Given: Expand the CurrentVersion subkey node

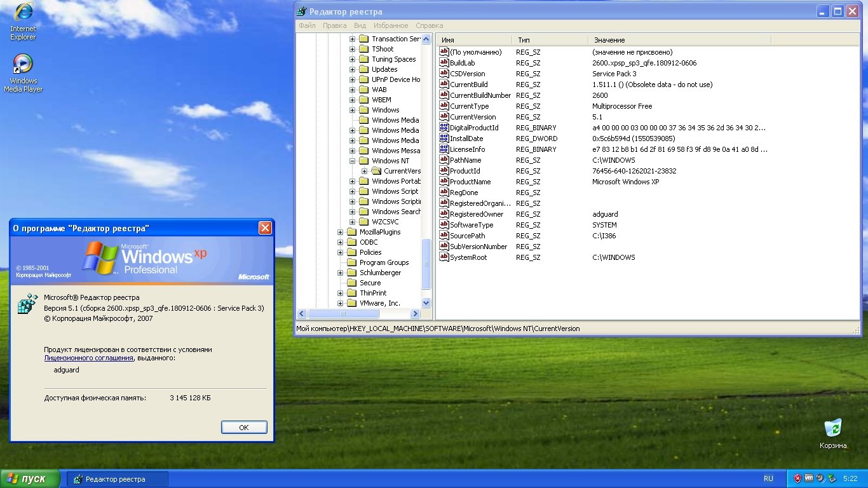Looking at the screenshot, I should click(365, 171).
